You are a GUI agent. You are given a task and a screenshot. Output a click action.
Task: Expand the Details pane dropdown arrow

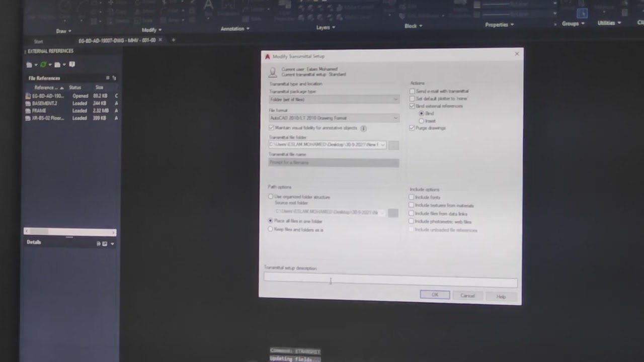click(x=112, y=244)
